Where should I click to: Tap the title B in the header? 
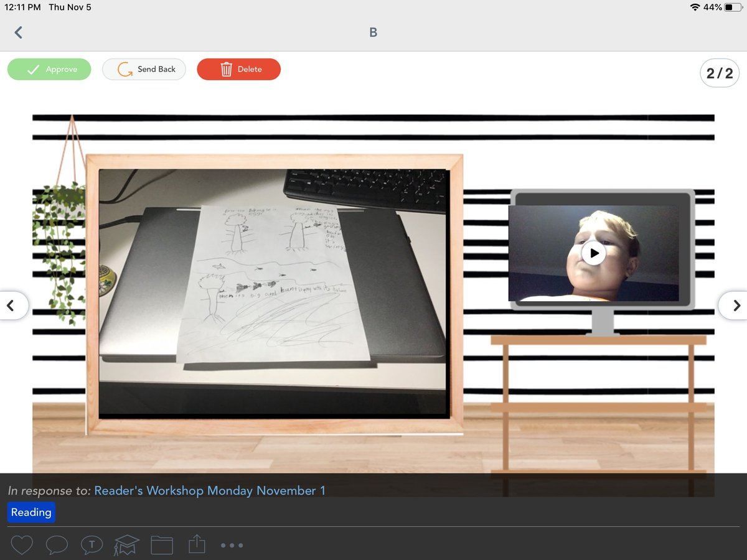point(374,32)
